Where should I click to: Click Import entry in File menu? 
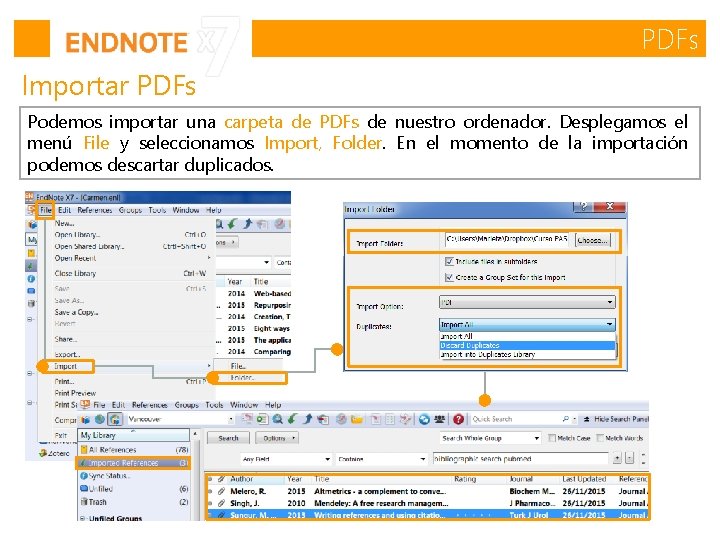[66, 366]
